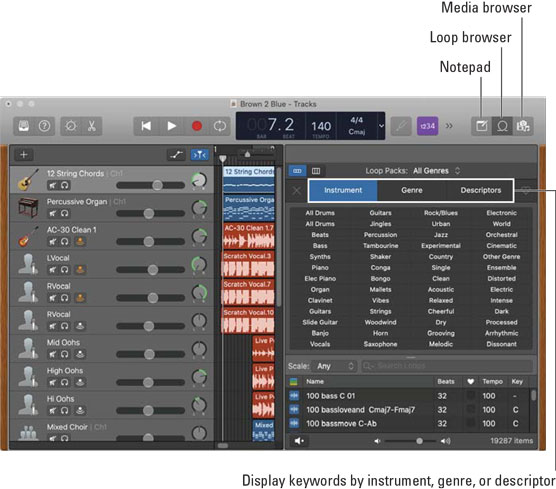Go to beginning with rewind button
The width and height of the screenshot is (556, 489).
146,126
